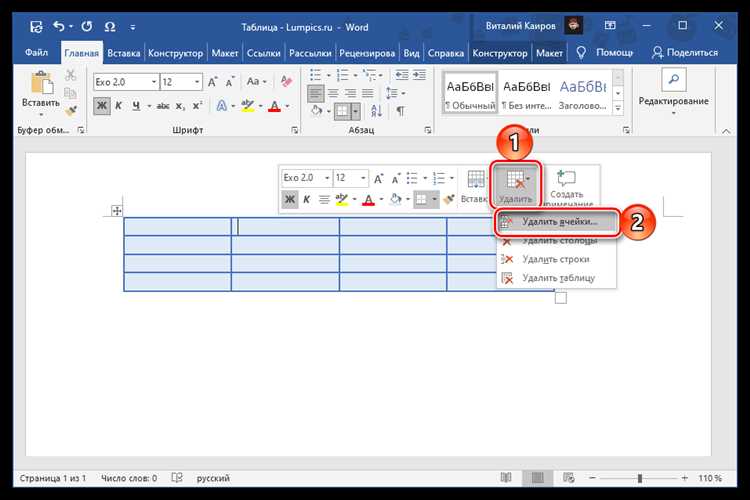This screenshot has width=750, height=500.
Task: Open Удалить dropdown in mini toolbar
Action: [516, 185]
